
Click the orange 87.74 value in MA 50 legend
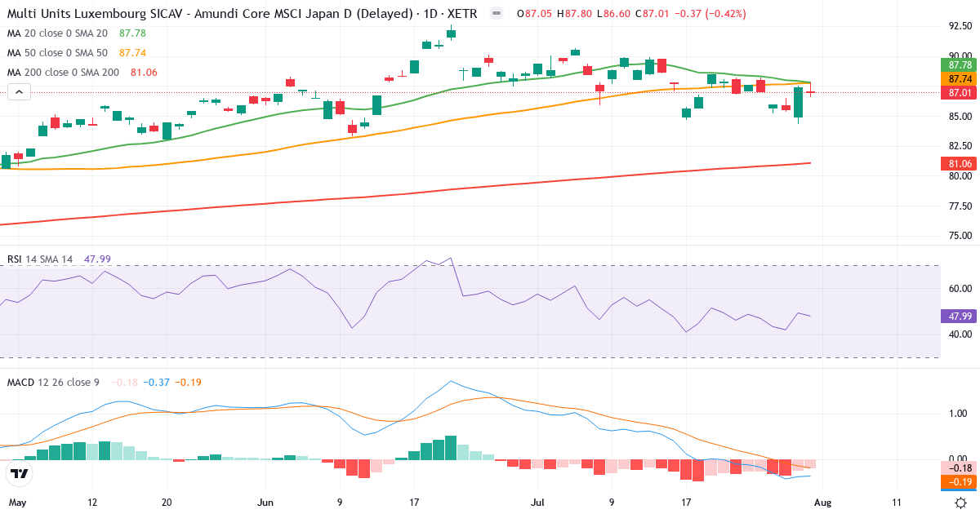point(132,52)
